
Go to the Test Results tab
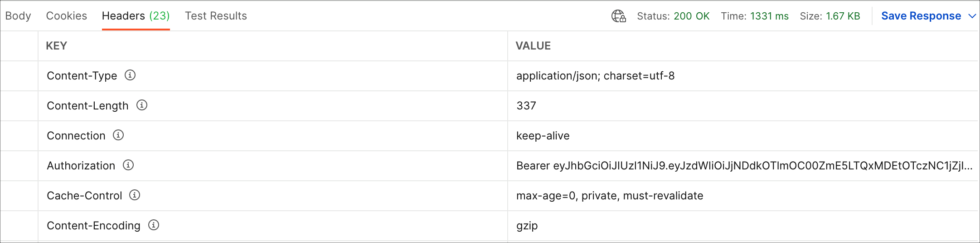[216, 16]
